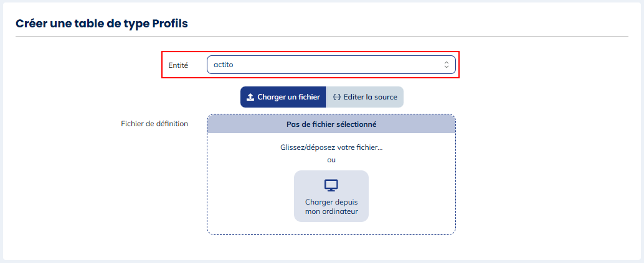The width and height of the screenshot is (644, 263).
Task: Click the chevron arrows in Entité selector
Action: pyautogui.click(x=446, y=65)
